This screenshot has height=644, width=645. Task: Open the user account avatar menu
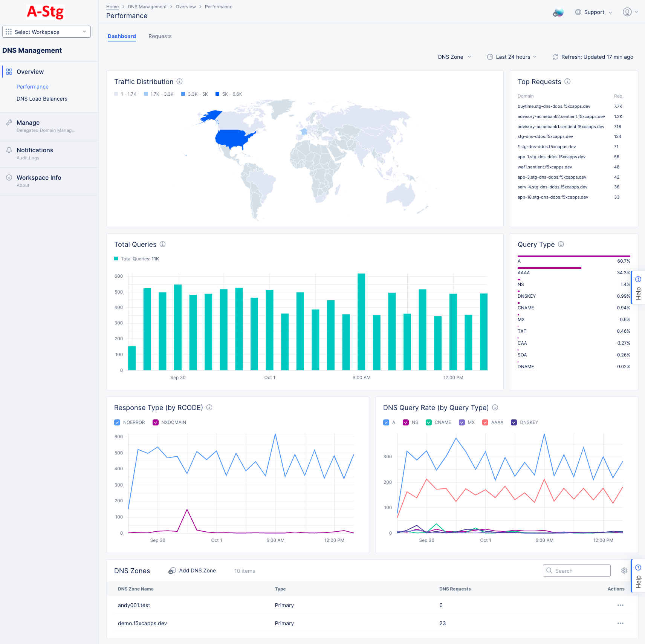[627, 12]
